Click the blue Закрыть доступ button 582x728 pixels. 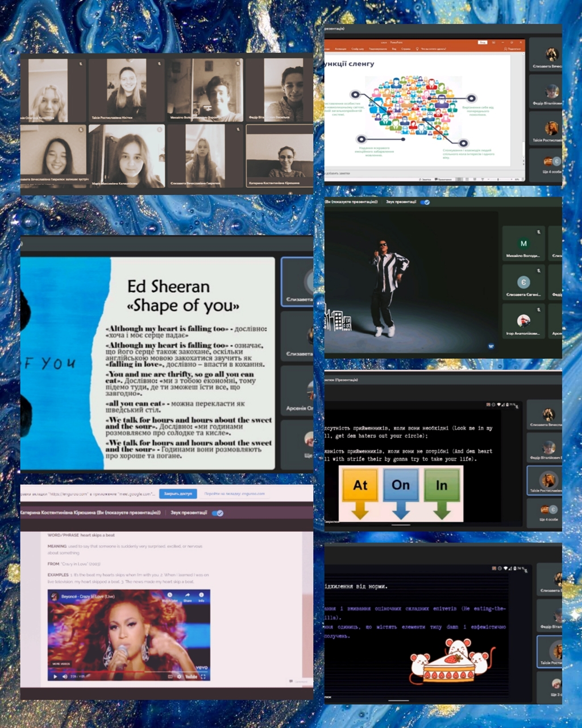pos(178,494)
